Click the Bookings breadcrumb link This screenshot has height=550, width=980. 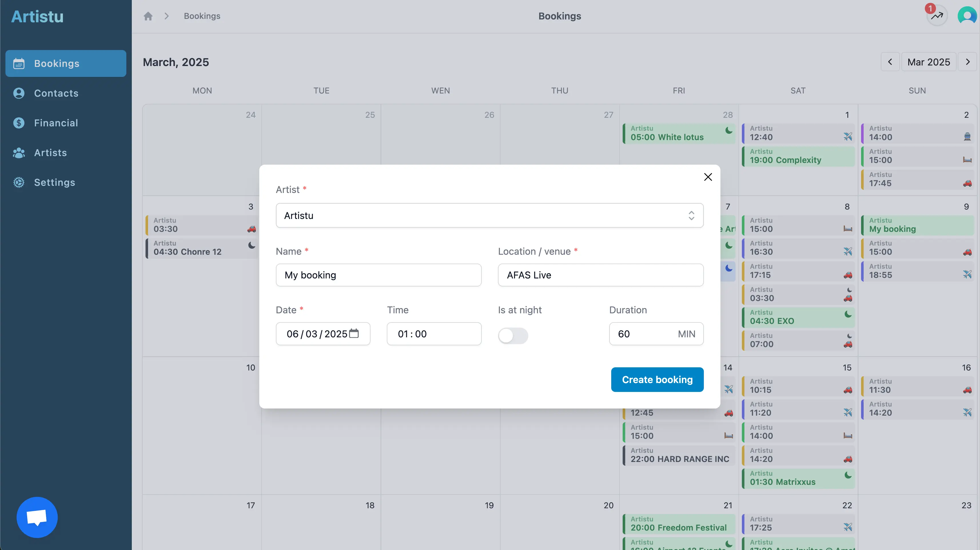[x=202, y=16]
